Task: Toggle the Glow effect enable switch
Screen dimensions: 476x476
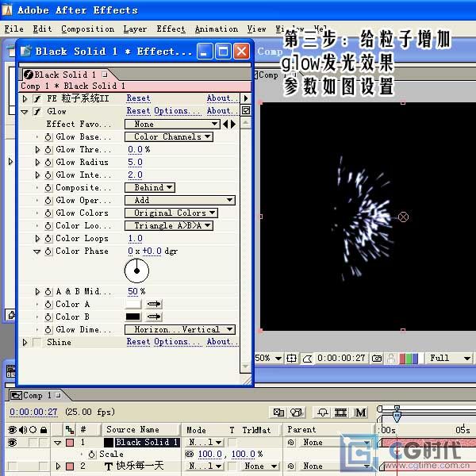Action: [x=36, y=112]
